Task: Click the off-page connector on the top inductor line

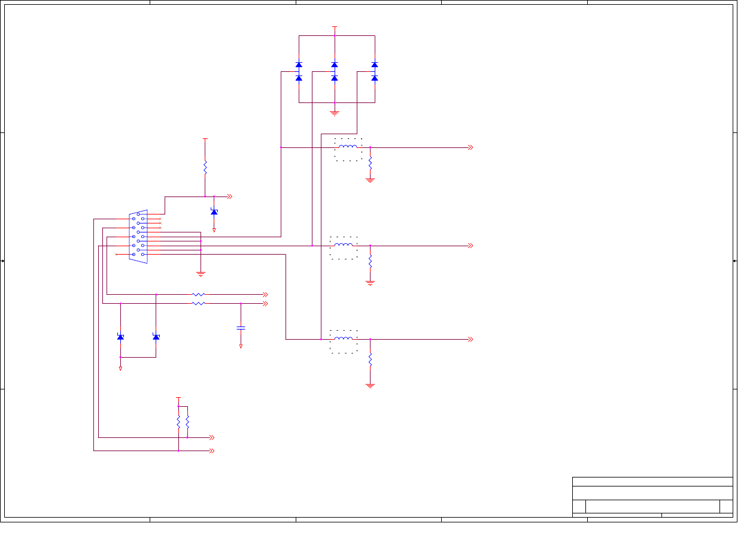Action: tap(470, 147)
